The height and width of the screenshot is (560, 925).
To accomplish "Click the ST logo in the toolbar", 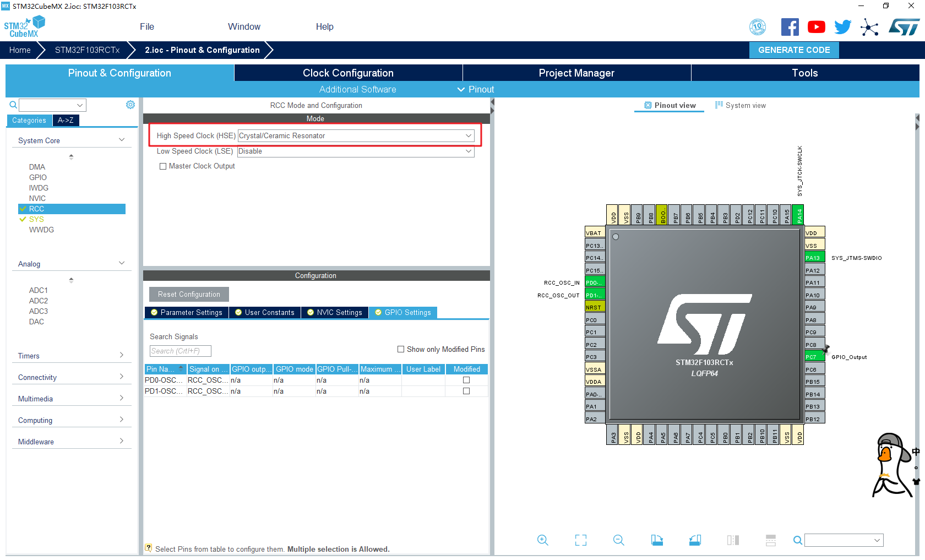I will (x=904, y=27).
